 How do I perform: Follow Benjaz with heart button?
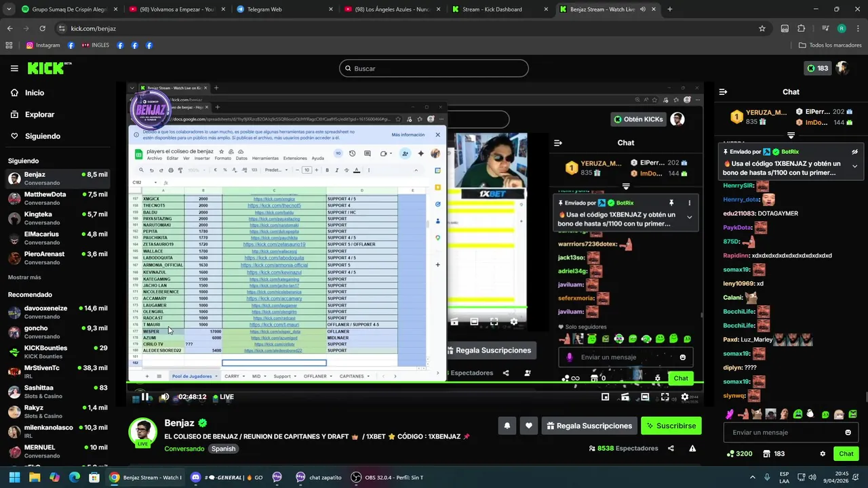click(529, 426)
